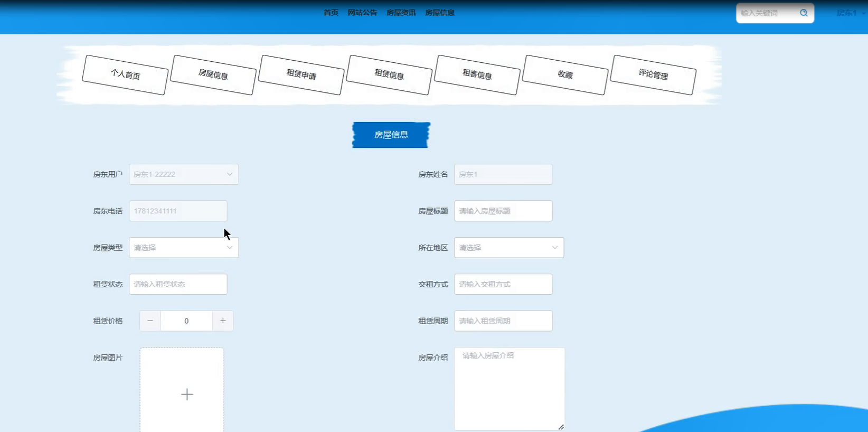This screenshot has width=868, height=432.
Task: Click the blue 房屋信息 heading button
Action: [391, 135]
